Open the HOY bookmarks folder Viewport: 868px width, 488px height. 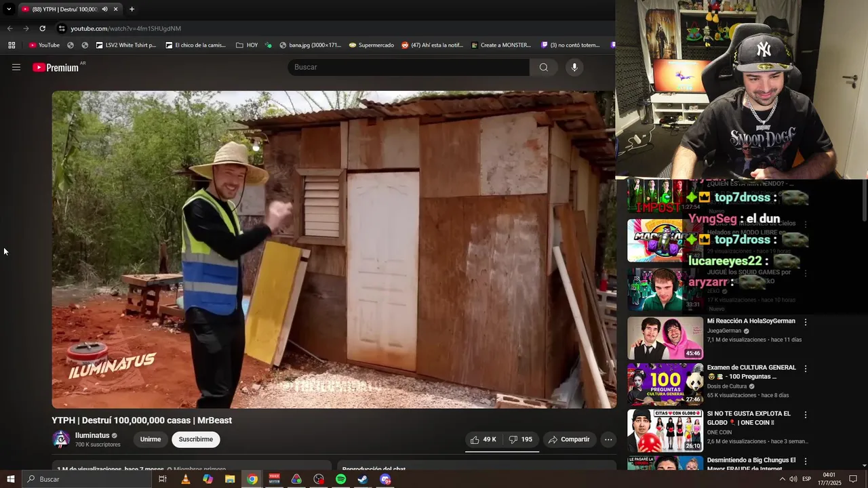pyautogui.click(x=247, y=45)
